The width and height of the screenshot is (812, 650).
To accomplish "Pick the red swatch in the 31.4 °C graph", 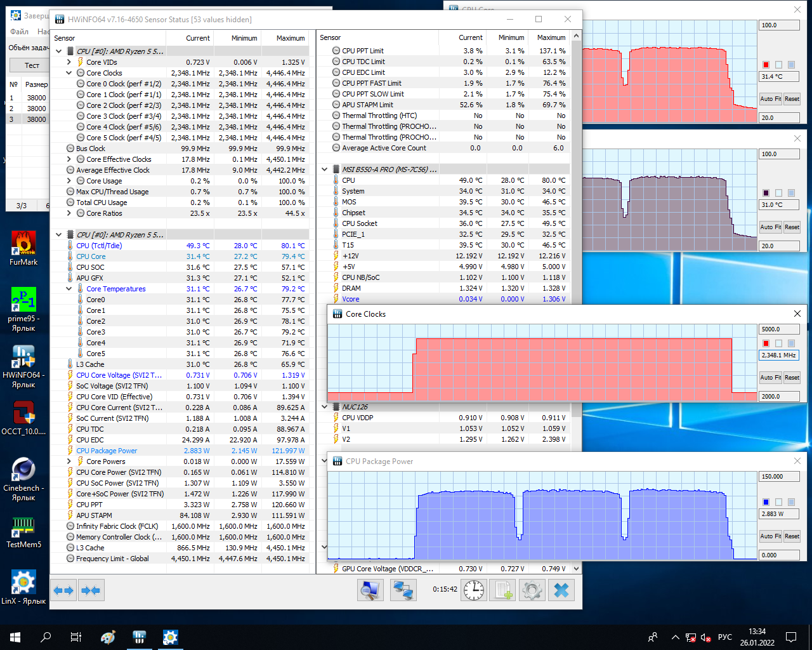I will [766, 65].
